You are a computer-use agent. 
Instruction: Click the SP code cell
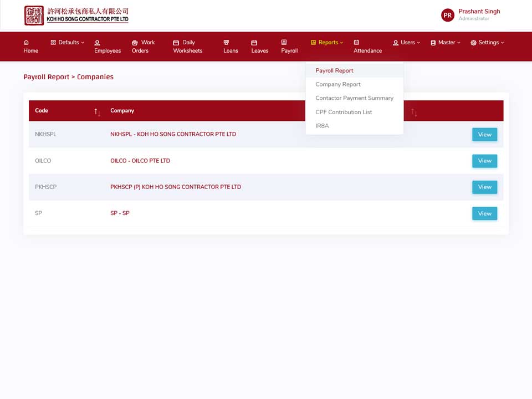click(38, 213)
